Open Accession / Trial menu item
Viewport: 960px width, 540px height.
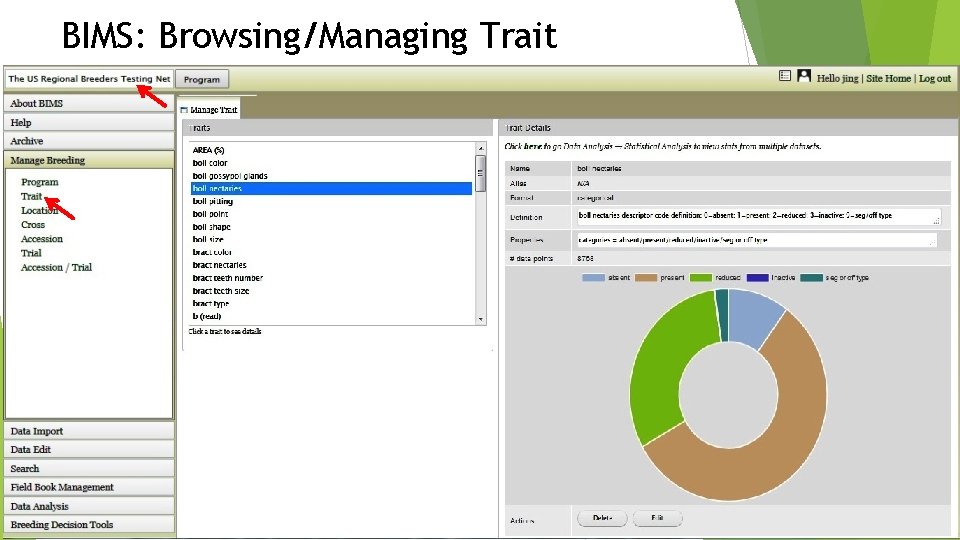[x=56, y=267]
